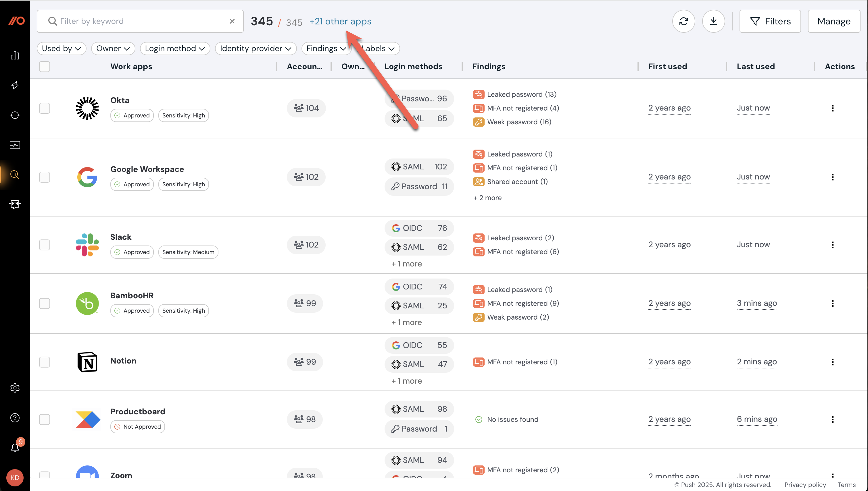This screenshot has width=868, height=491.
Task: Click the Productboard app logo
Action: click(x=88, y=419)
